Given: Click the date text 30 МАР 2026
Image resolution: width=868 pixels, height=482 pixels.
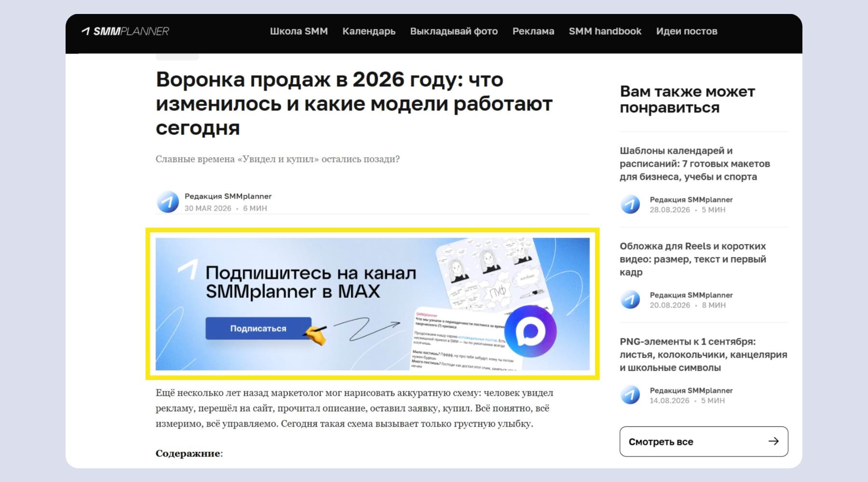Looking at the screenshot, I should [208, 208].
